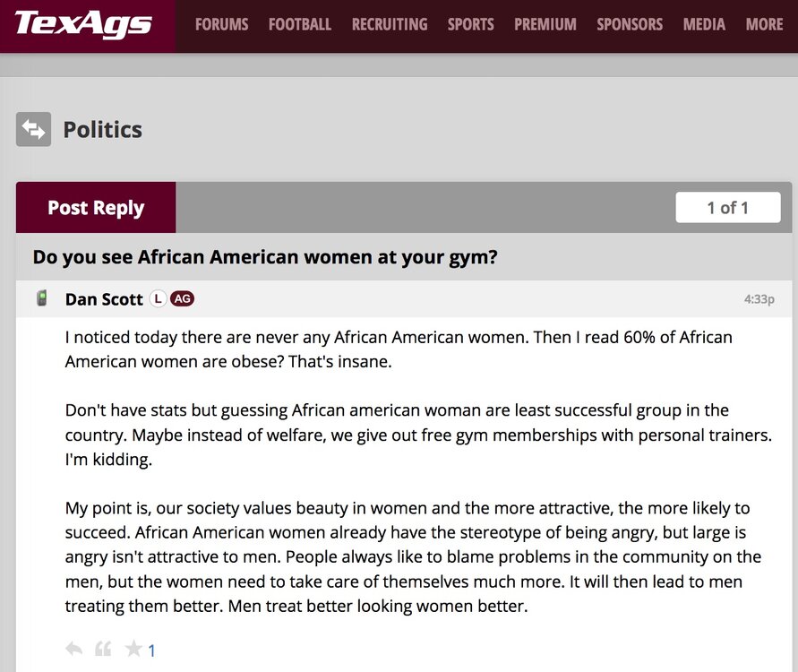
Task: Open the FORUMS menu
Action: (221, 24)
